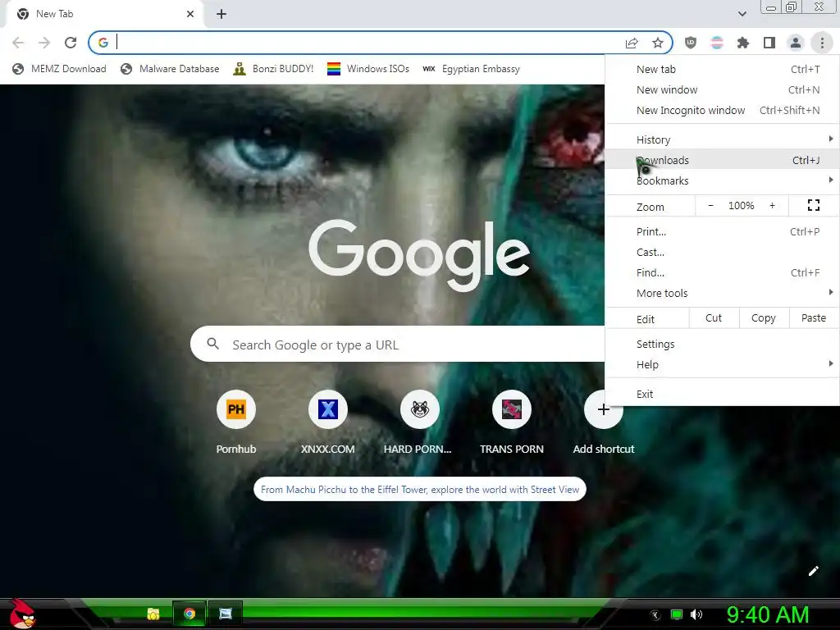Click the Share this page icon
This screenshot has height=630, width=840.
click(632, 43)
